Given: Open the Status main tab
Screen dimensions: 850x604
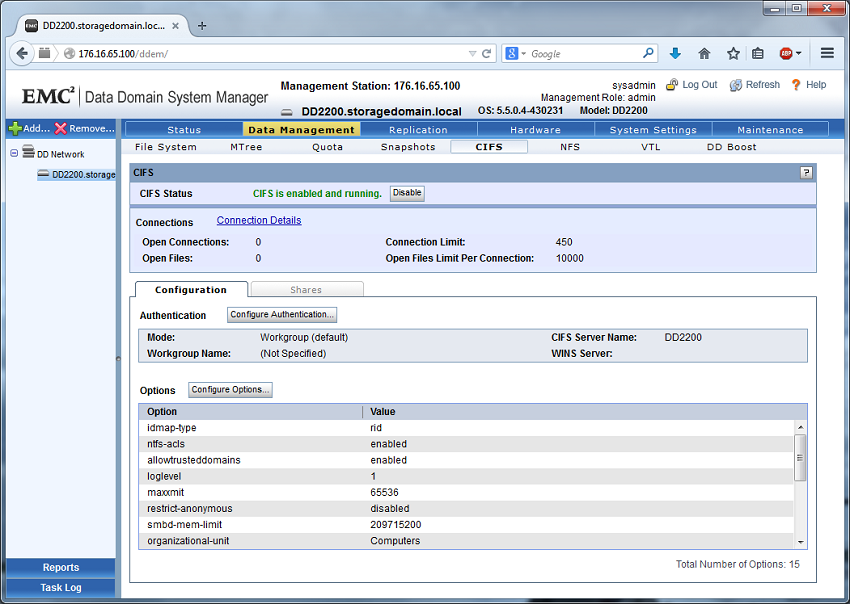Looking at the screenshot, I should pos(184,130).
